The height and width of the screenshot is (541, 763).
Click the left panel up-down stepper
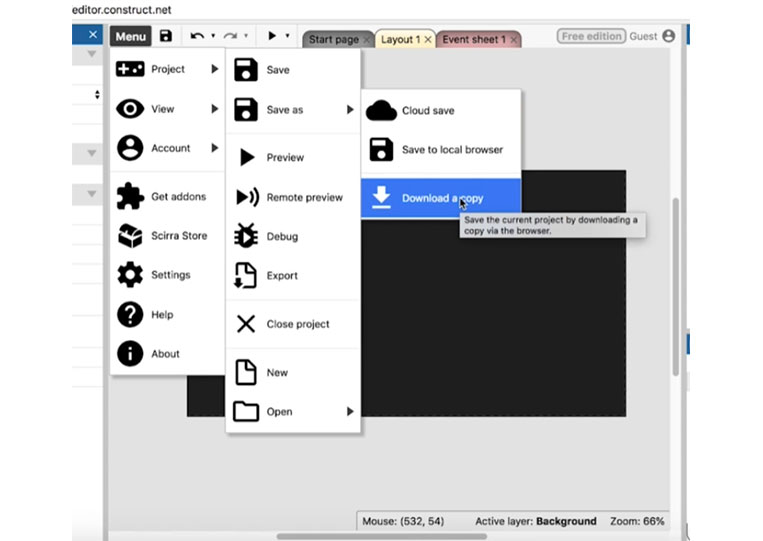point(97,94)
